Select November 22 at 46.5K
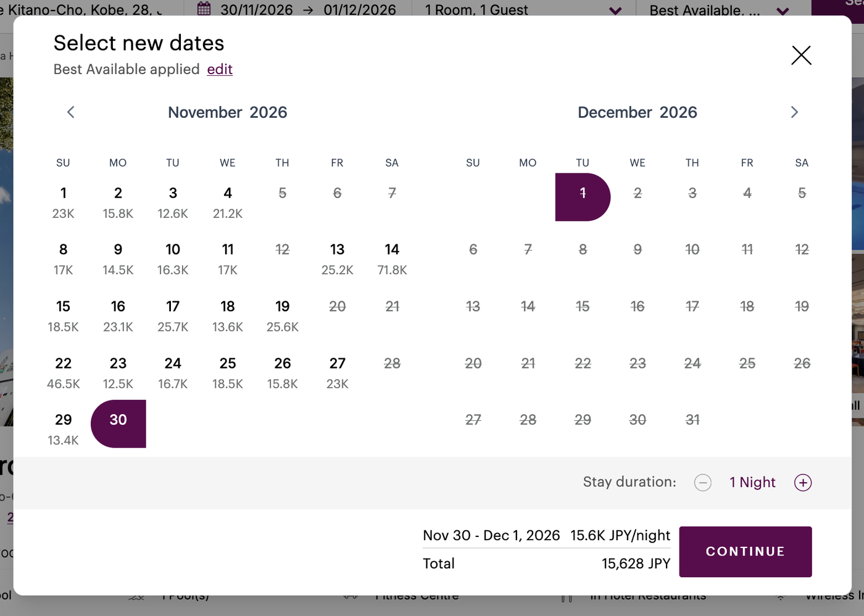The image size is (864, 616). tap(63, 373)
